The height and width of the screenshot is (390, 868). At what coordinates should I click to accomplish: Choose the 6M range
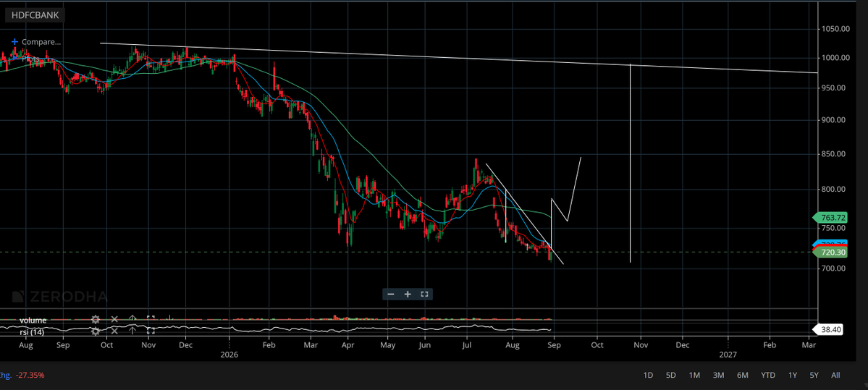[x=742, y=375]
